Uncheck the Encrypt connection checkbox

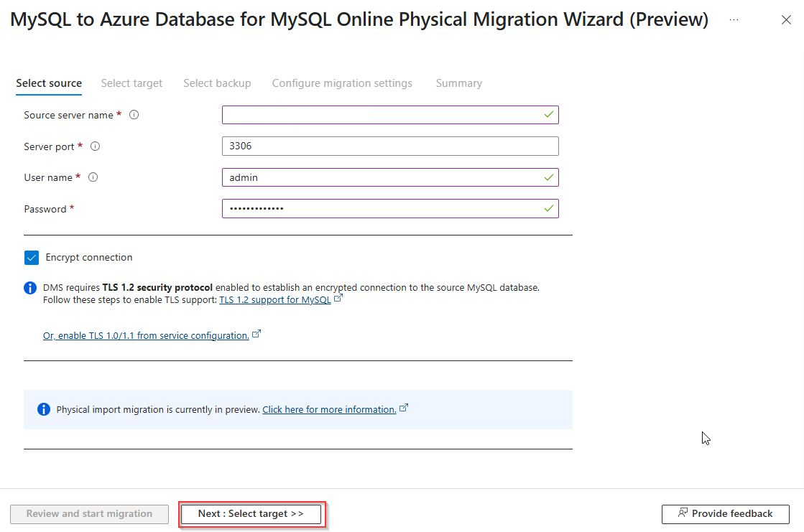(x=32, y=258)
